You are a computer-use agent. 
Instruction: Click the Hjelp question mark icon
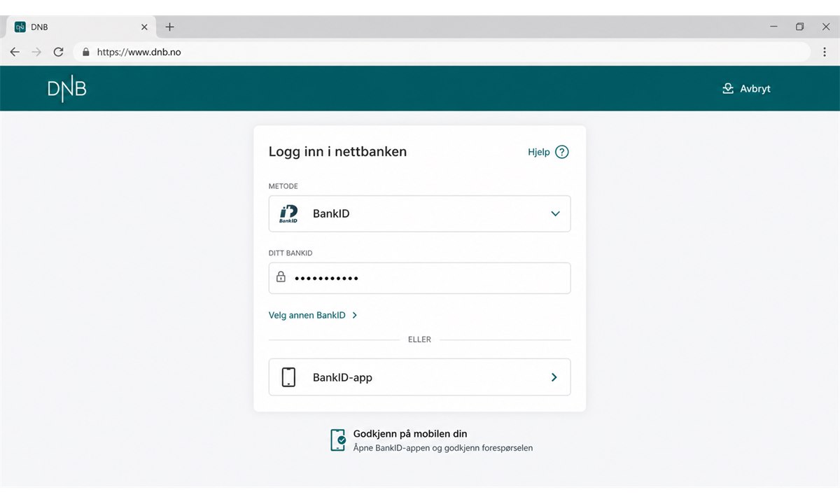[x=562, y=152]
